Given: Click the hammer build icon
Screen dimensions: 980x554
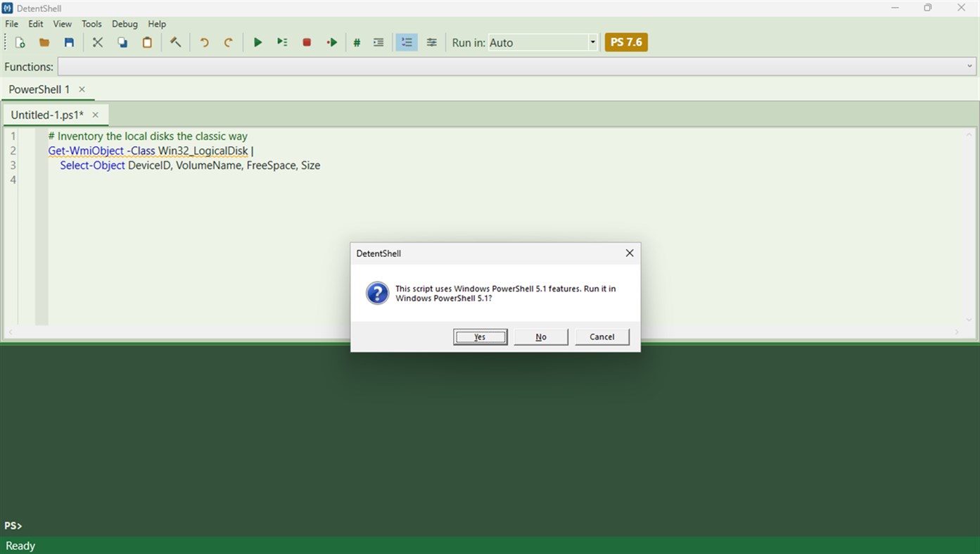Looking at the screenshot, I should 176,42.
